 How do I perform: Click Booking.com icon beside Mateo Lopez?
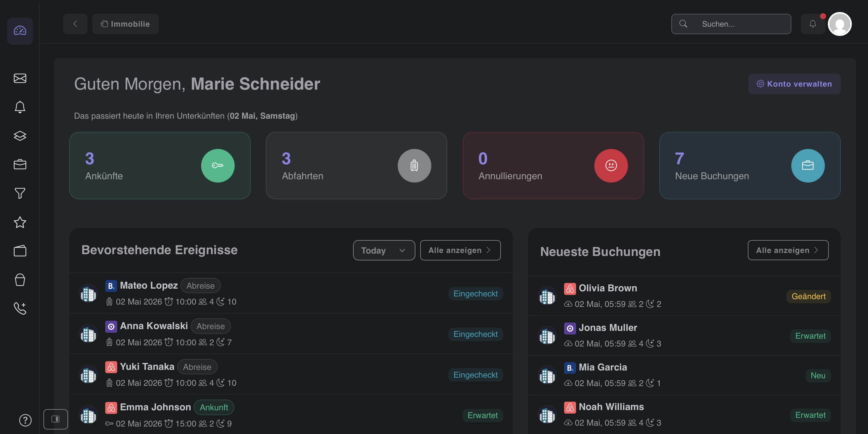(x=111, y=286)
